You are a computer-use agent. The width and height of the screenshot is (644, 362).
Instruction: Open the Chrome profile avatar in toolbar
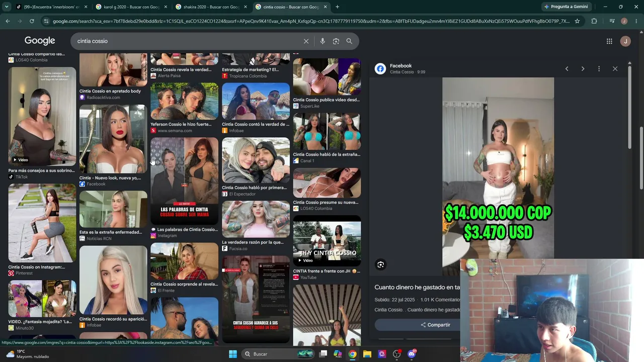(624, 21)
